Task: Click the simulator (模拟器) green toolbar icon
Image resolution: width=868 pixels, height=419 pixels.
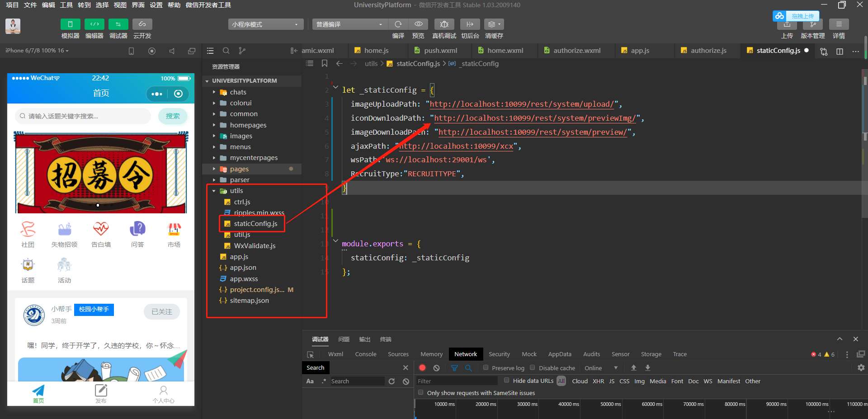Action: pyautogui.click(x=70, y=24)
